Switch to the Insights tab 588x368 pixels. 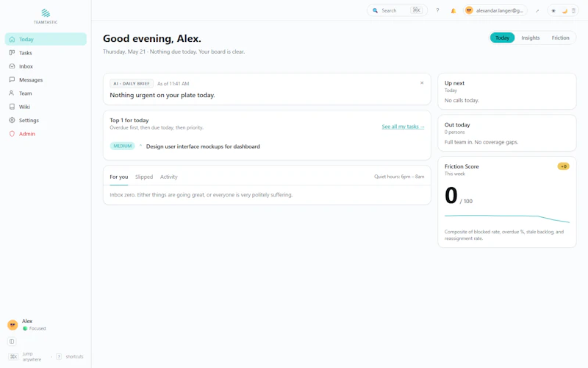click(530, 38)
